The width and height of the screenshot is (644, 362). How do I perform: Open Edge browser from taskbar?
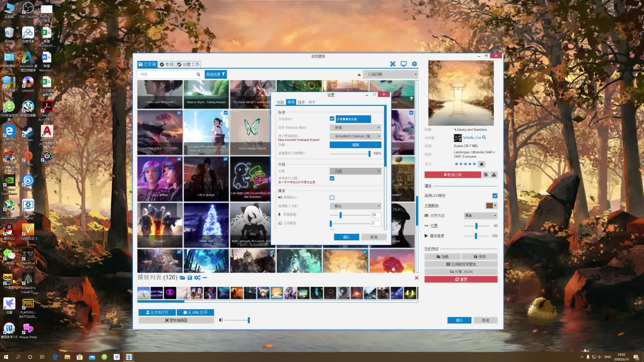(x=55, y=357)
